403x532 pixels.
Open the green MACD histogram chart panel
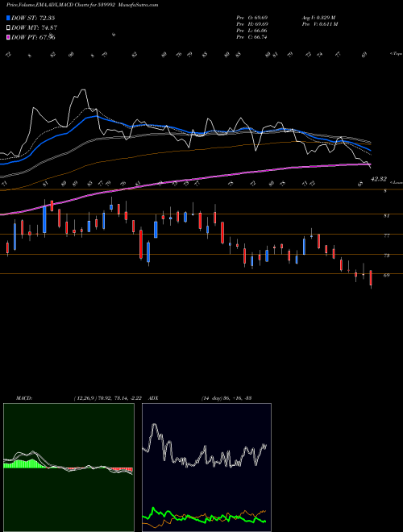(x=69, y=468)
